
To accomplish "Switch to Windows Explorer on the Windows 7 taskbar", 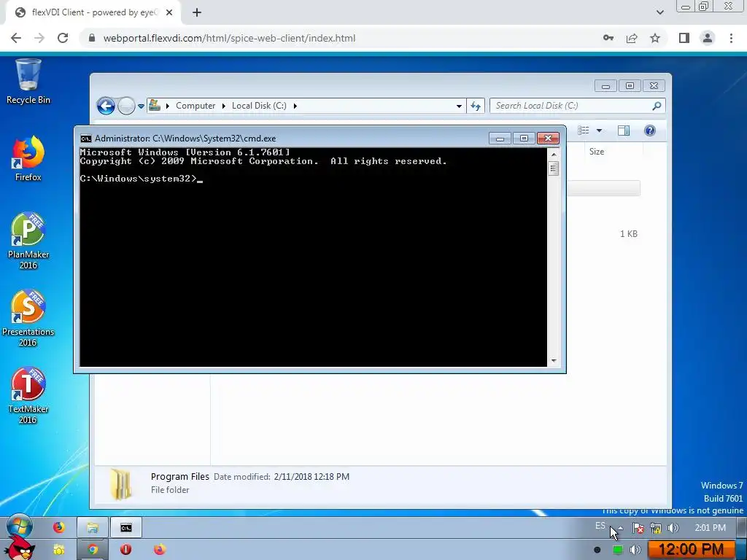I will pos(93,527).
